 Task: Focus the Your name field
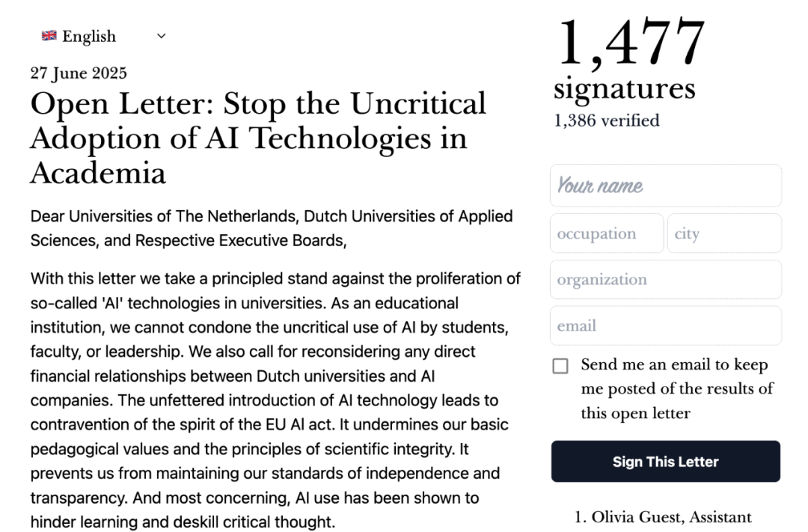click(x=665, y=186)
